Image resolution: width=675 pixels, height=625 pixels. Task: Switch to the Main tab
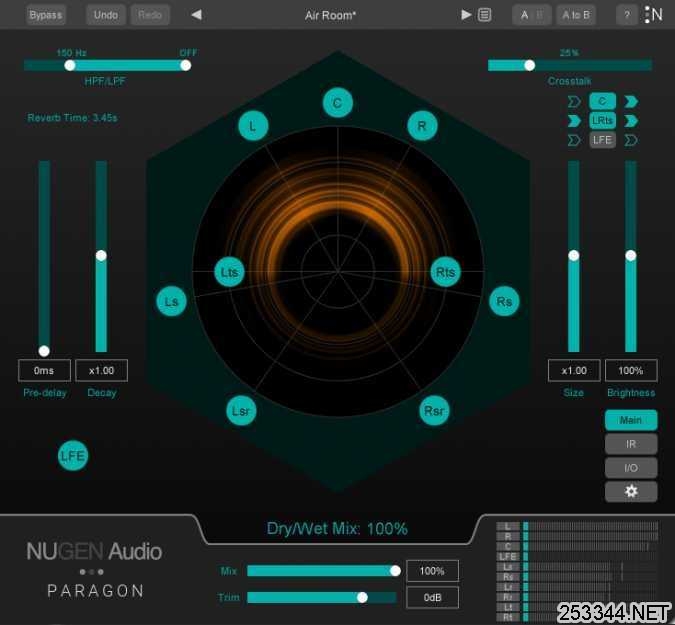pyautogui.click(x=631, y=420)
